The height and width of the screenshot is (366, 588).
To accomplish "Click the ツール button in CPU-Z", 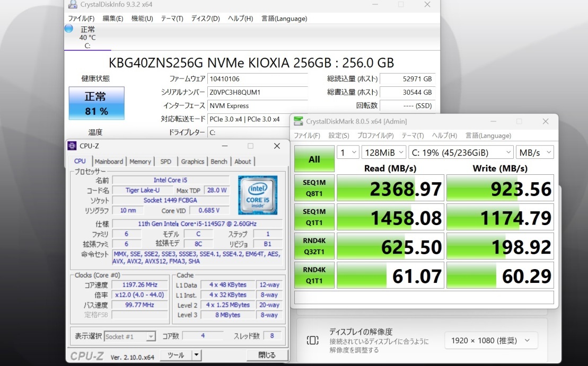I will 176,355.
